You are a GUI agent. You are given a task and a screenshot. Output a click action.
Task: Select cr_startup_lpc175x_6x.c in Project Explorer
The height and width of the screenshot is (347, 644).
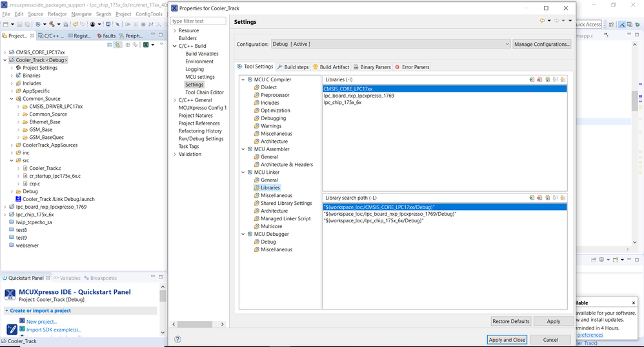(55, 176)
